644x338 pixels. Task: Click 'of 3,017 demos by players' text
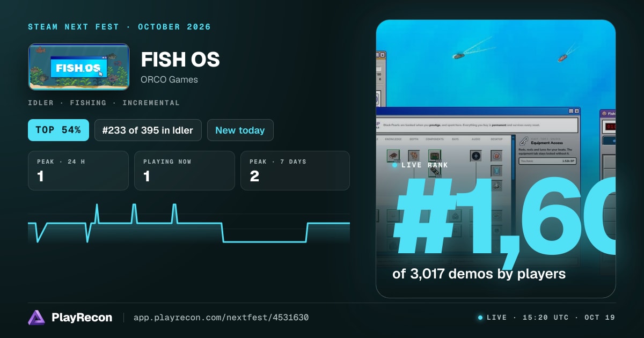(479, 274)
